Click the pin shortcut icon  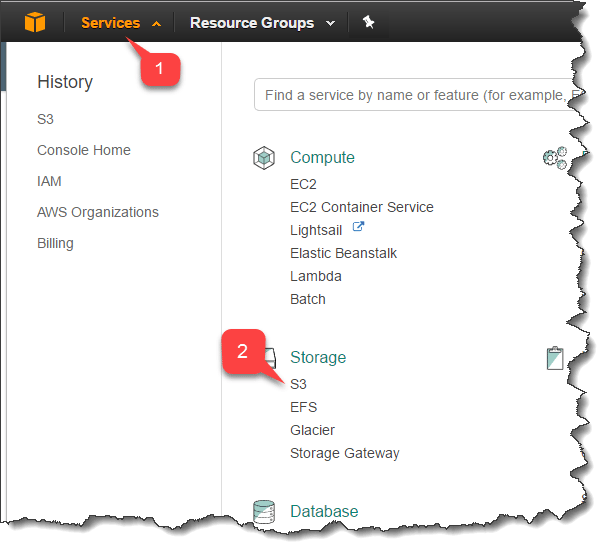pyautogui.click(x=368, y=22)
